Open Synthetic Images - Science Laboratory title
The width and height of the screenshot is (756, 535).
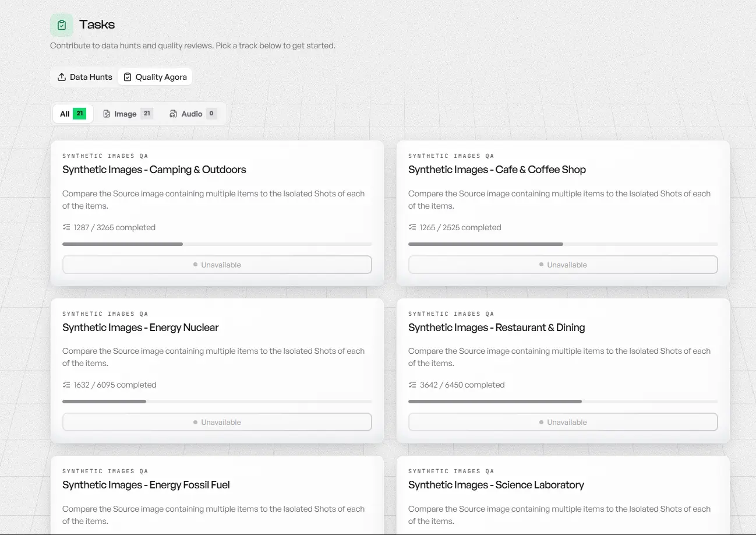pos(496,485)
